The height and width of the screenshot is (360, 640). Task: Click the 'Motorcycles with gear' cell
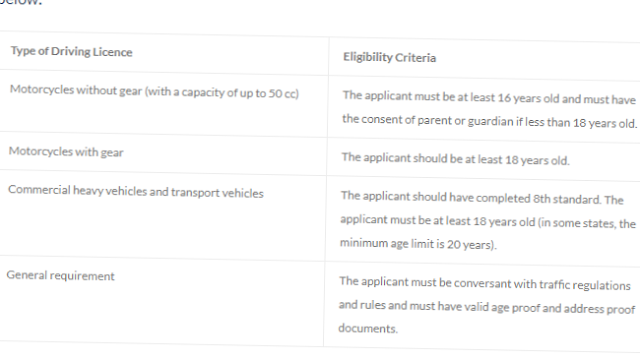(66, 152)
